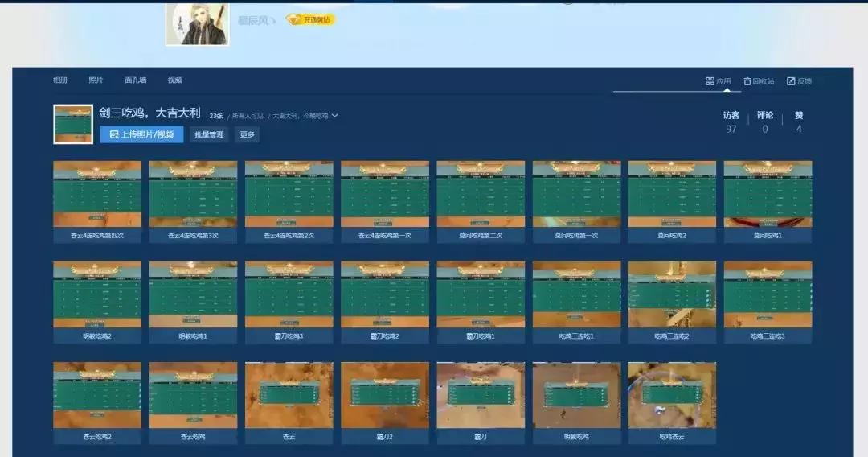
Task: Switch to the 照片 tab
Action: pos(96,80)
